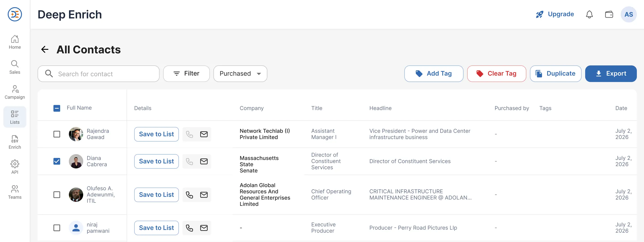Save Rajendra Gawad to a list
The height and width of the screenshot is (242, 644).
point(157,134)
